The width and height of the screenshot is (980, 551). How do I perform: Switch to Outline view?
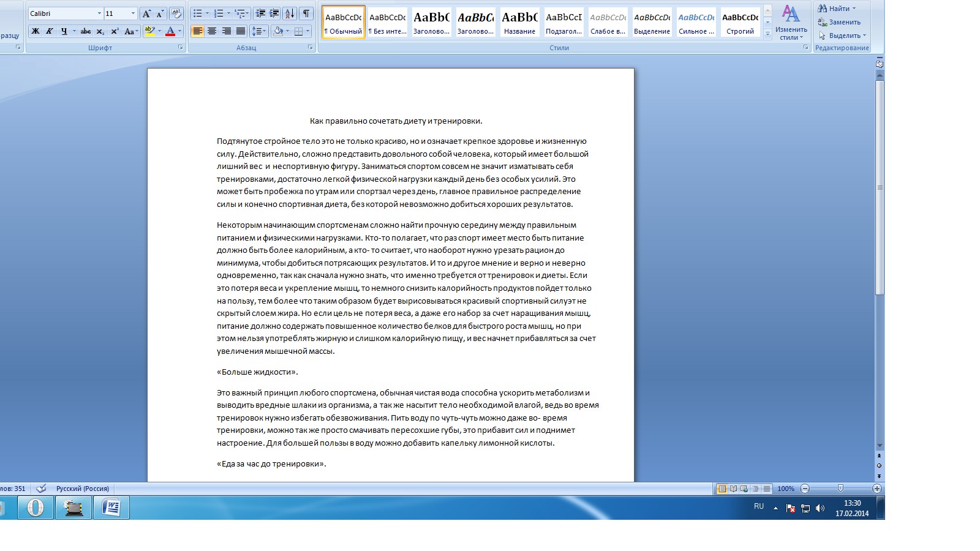coord(755,489)
